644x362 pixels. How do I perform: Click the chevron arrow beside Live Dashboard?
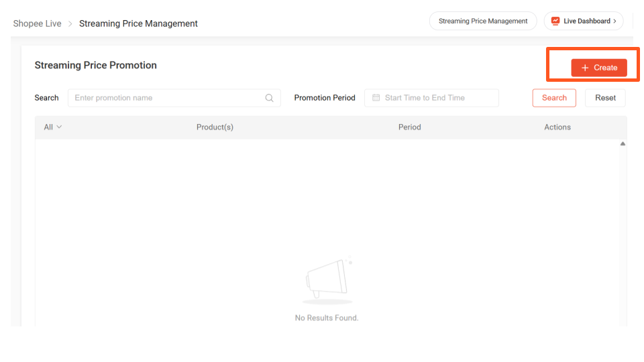click(x=615, y=21)
